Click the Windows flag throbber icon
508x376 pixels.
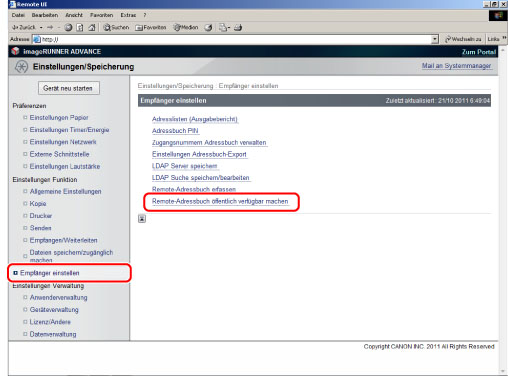tap(498, 16)
